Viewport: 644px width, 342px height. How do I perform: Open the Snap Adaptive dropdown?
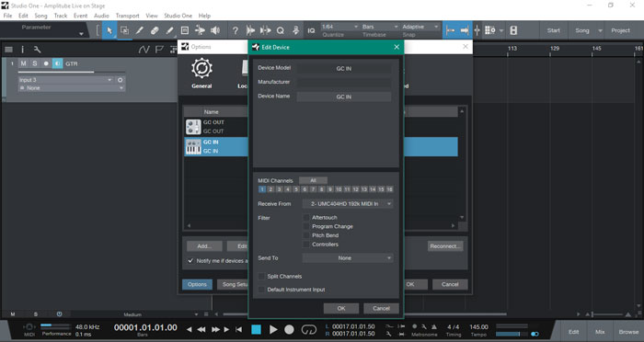[420, 27]
